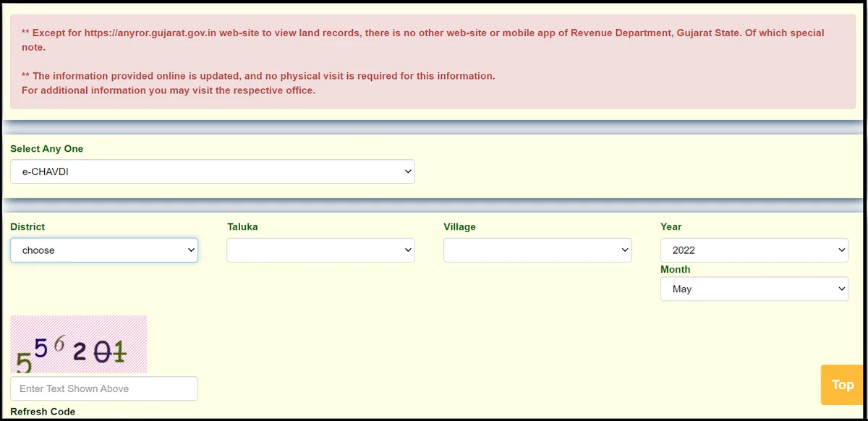Click the Refresh Code link
This screenshot has height=421, width=868.
(43, 412)
